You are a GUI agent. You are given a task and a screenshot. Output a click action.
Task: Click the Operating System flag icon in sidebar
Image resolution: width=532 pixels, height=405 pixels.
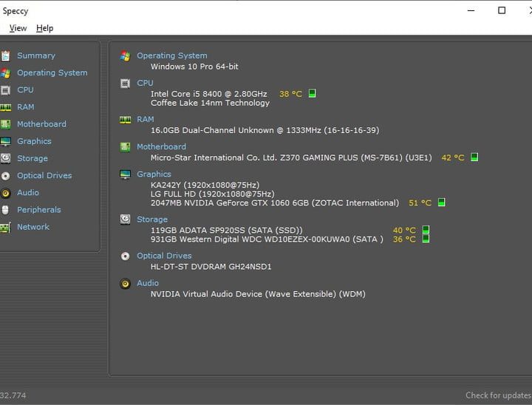click(x=5, y=73)
